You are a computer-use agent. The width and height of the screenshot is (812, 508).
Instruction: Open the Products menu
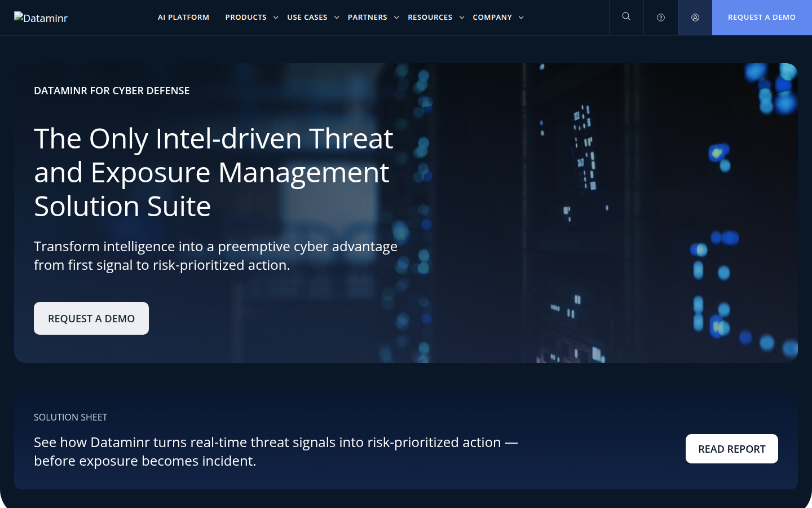246,17
